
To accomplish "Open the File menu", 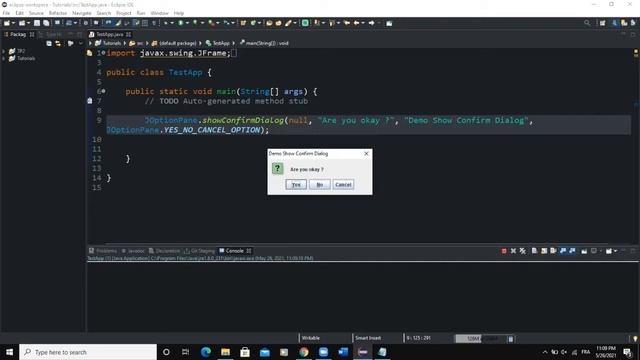I will (x=6, y=13).
